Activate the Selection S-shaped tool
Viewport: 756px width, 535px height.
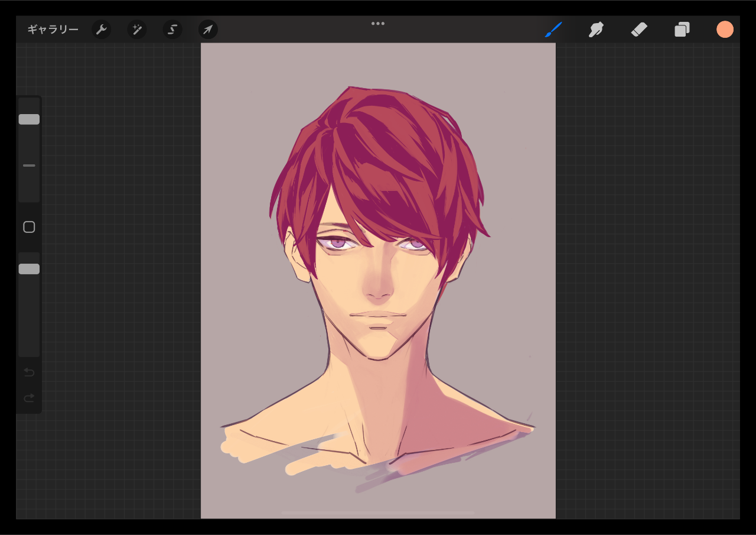coord(172,30)
